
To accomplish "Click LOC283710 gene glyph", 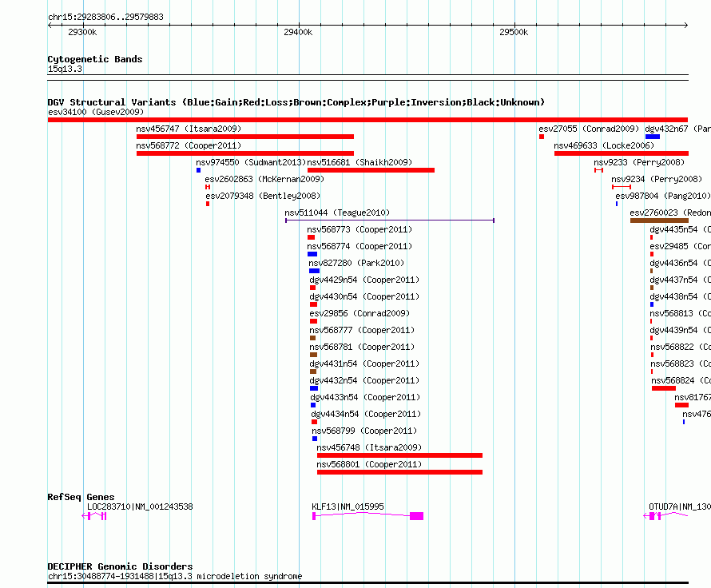I will (x=93, y=516).
